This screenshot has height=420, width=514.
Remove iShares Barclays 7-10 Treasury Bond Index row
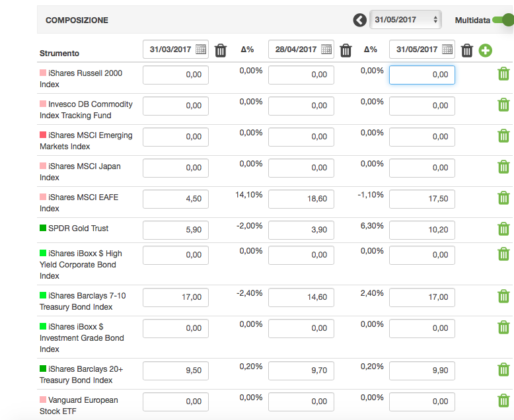pos(503,296)
